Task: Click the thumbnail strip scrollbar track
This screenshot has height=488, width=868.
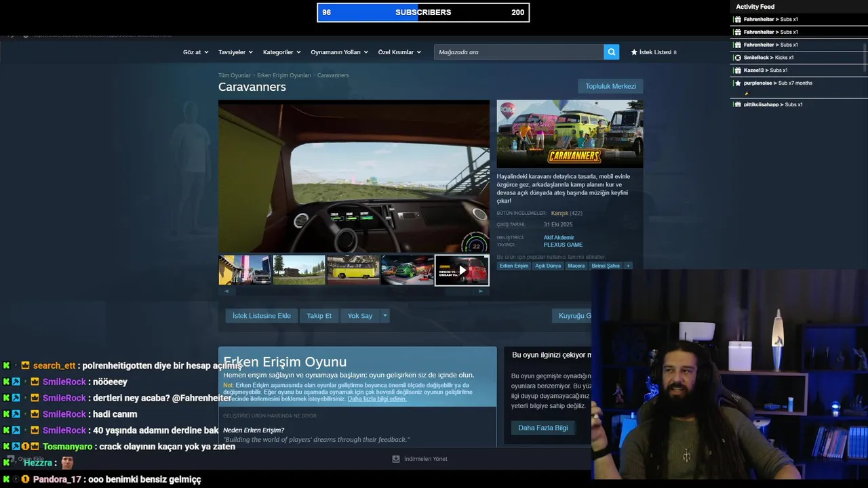Action: click(353, 291)
